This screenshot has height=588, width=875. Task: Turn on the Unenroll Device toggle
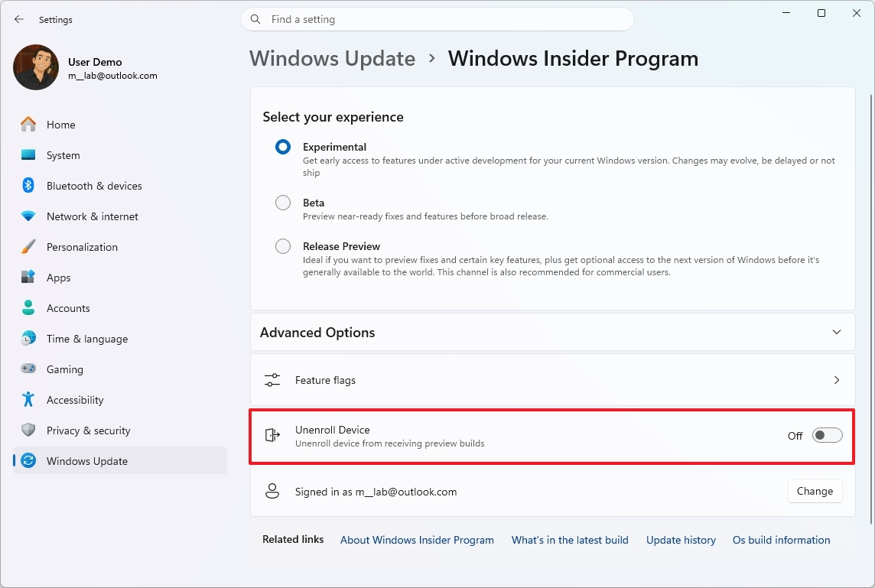[827, 435]
